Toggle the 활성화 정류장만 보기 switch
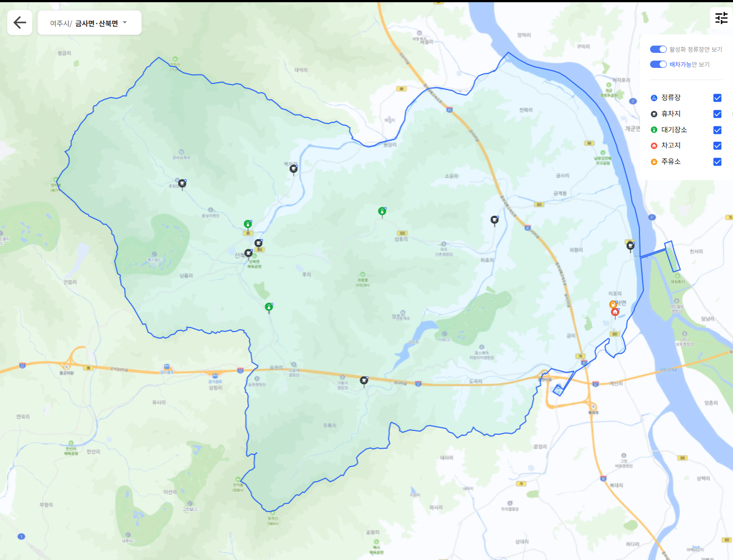This screenshot has height=560, width=733. (658, 49)
